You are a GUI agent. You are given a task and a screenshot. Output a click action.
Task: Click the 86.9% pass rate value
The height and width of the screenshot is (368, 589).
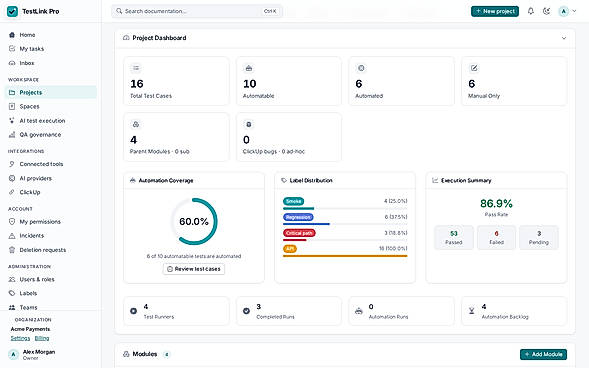[496, 204]
